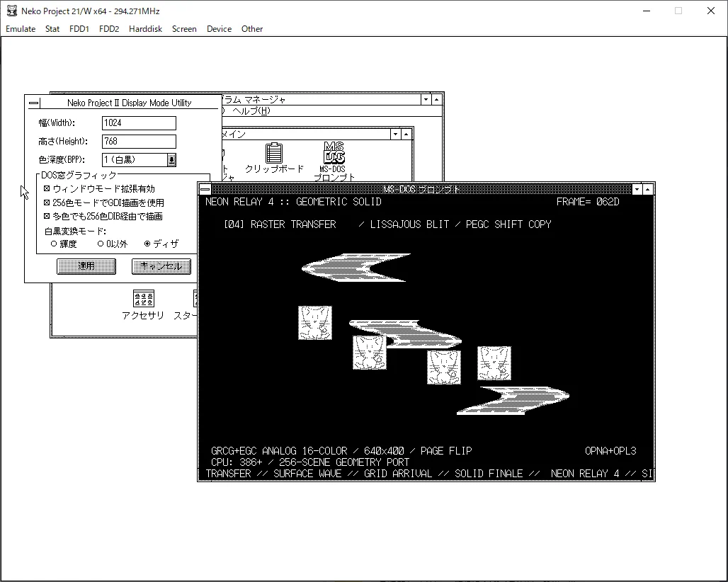Open Display Mode Utility control-menu box
The image size is (728, 582).
point(34,103)
